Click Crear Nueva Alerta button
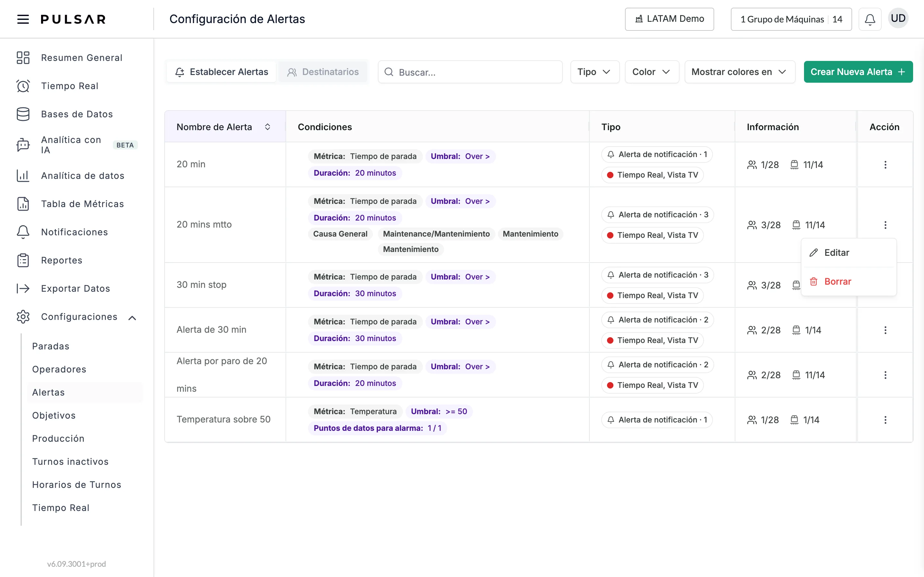 [x=858, y=72]
